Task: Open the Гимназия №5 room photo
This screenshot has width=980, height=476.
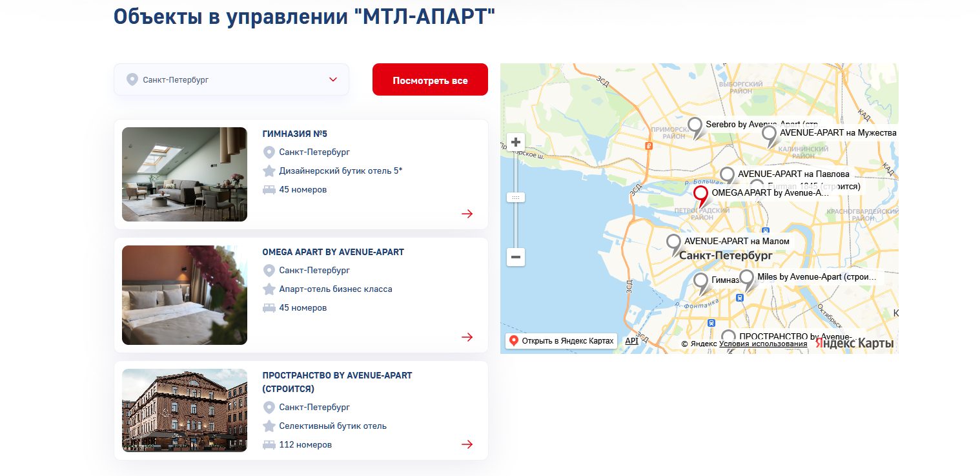Action: [x=185, y=174]
